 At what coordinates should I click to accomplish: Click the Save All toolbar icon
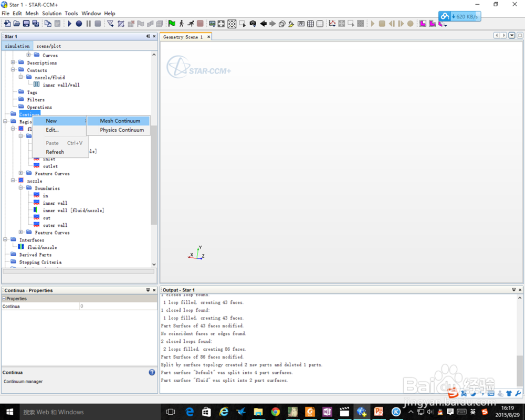point(35,24)
